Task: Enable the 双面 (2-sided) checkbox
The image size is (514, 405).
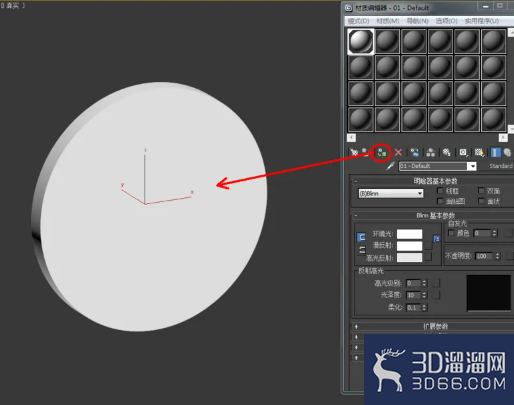Action: point(481,191)
